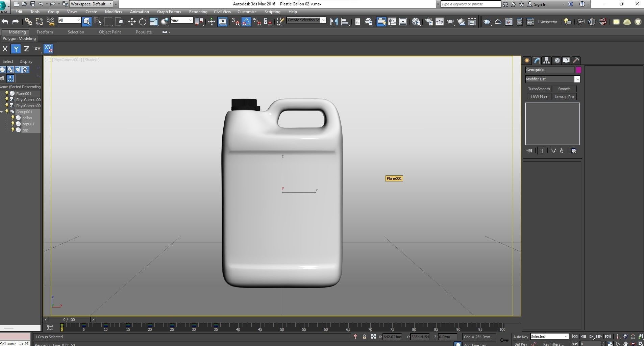Open the Modifiers menu
This screenshot has width=644, height=346.
click(114, 12)
